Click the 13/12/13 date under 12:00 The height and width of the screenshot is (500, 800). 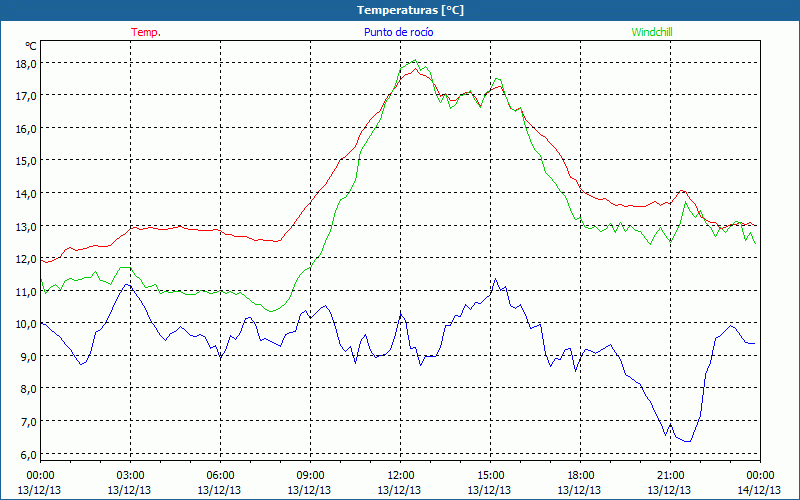coord(399,490)
